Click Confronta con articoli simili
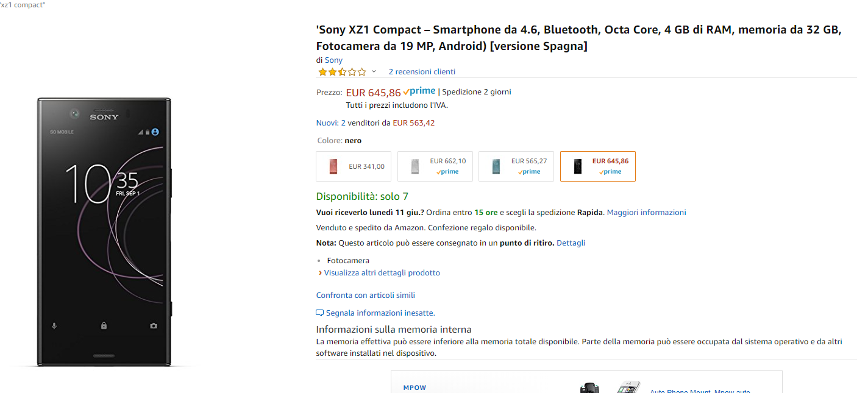The image size is (868, 393). 365,296
